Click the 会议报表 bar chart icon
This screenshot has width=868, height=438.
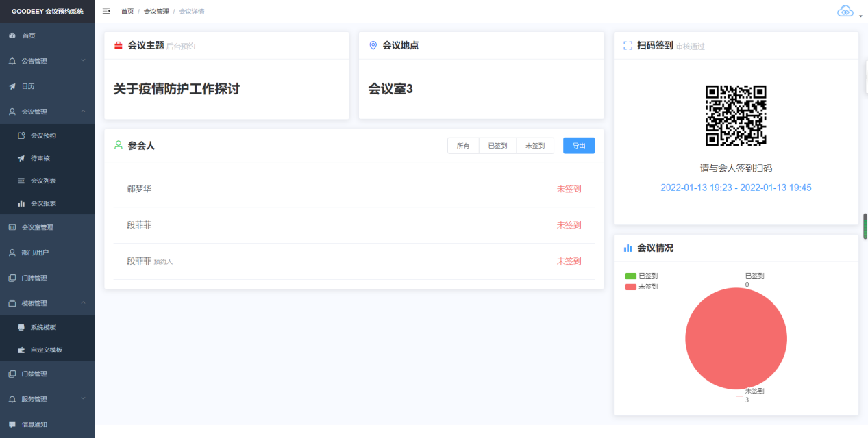click(21, 203)
